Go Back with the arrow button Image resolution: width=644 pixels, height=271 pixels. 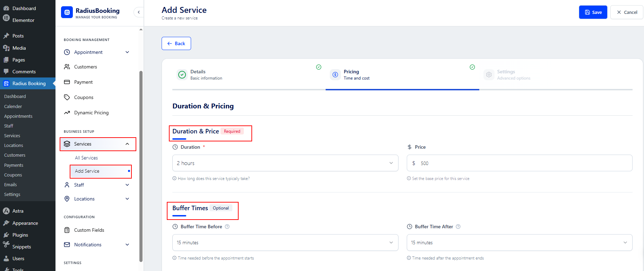click(176, 43)
